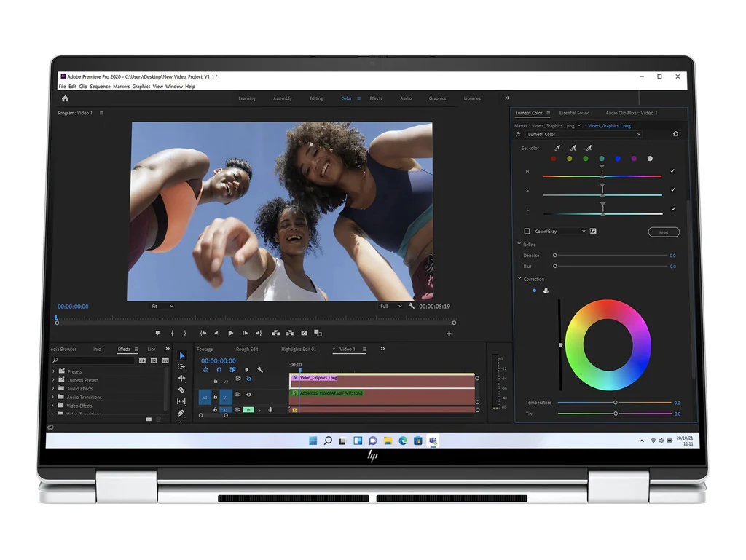
Task: Click the Add Marker icon under the monitor
Action: pos(157,333)
